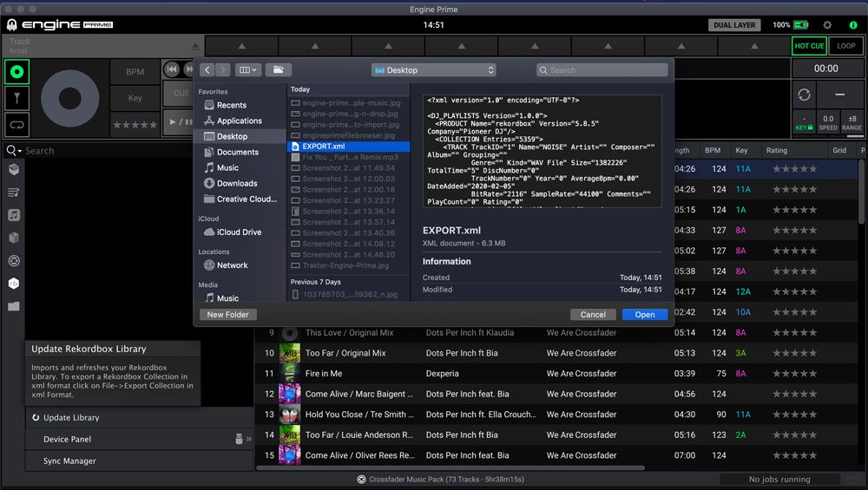
Task: Open the playlists icon in the sidebar
Action: [x=14, y=192]
